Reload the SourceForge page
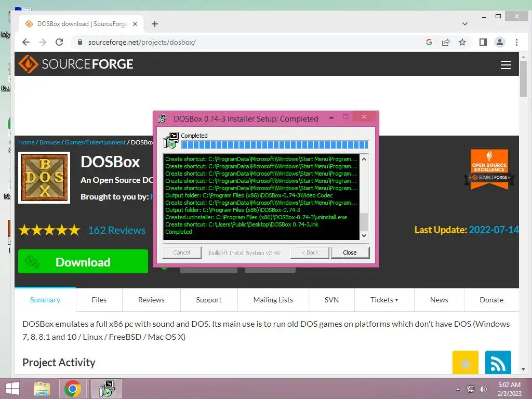Screen dimensions: 532x399 (59, 42)
